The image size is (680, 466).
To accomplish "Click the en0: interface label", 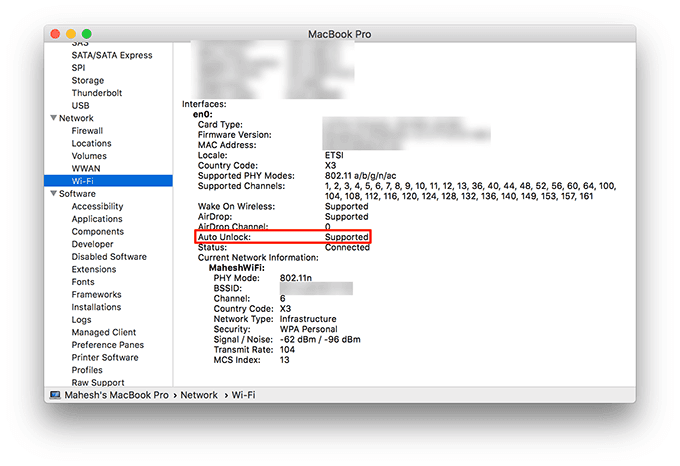I will coord(203,114).
